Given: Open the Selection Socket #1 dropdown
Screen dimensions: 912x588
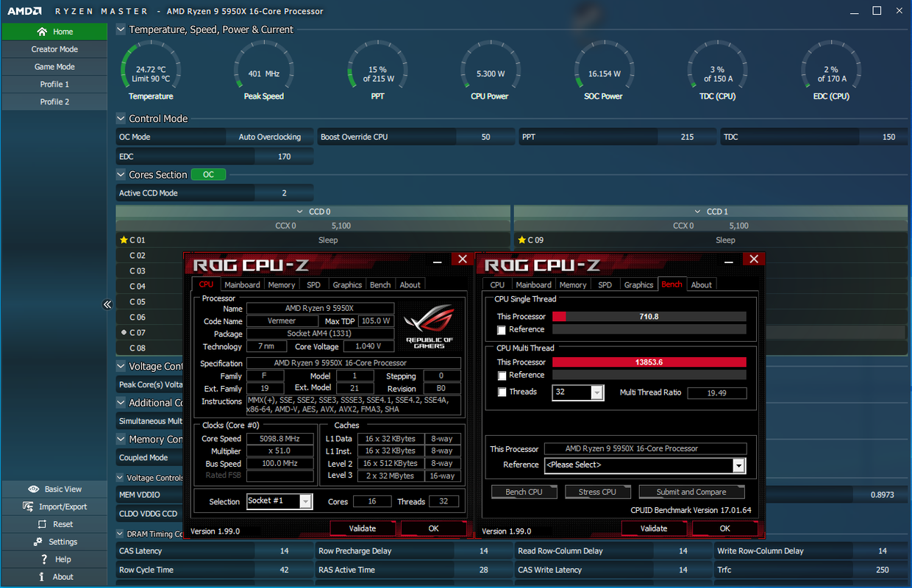Looking at the screenshot, I should [x=279, y=501].
